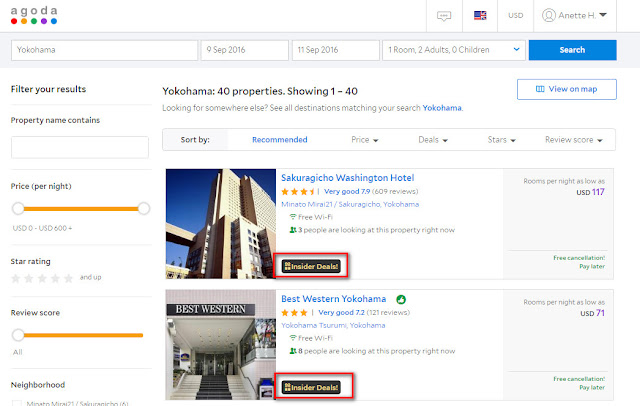Screen dimensions: 640x406
Task: Click Free Wi-Fi icon for Sakuragicho Washington Hotel
Action: coord(293,217)
